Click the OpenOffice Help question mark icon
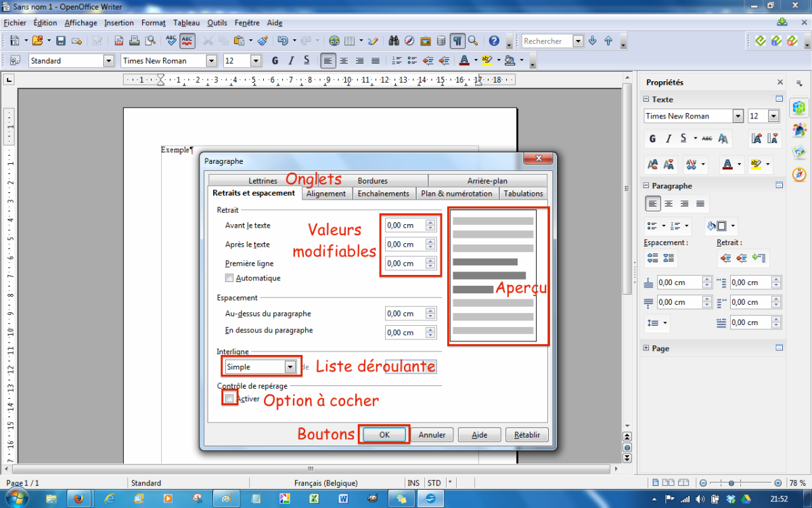 [x=494, y=41]
